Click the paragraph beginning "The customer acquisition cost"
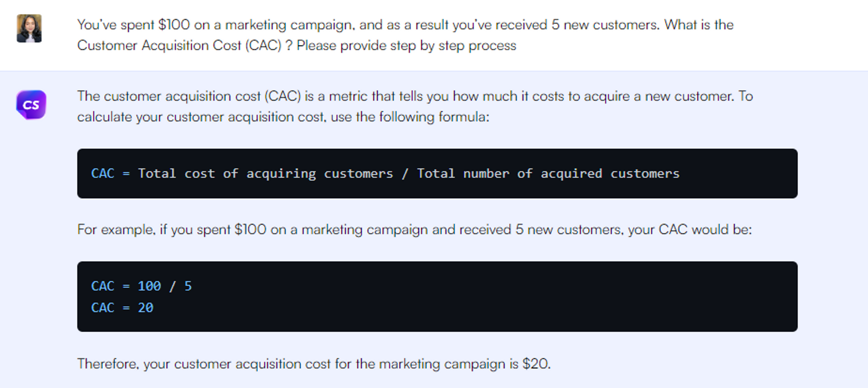This screenshot has width=868, height=388. pyautogui.click(x=414, y=96)
